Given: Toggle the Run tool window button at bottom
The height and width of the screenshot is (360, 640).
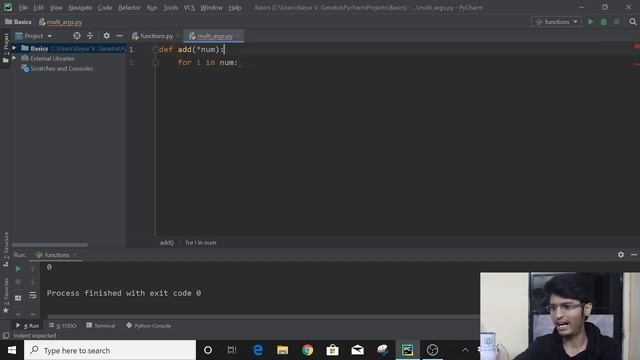Looking at the screenshot, I should tap(27, 326).
